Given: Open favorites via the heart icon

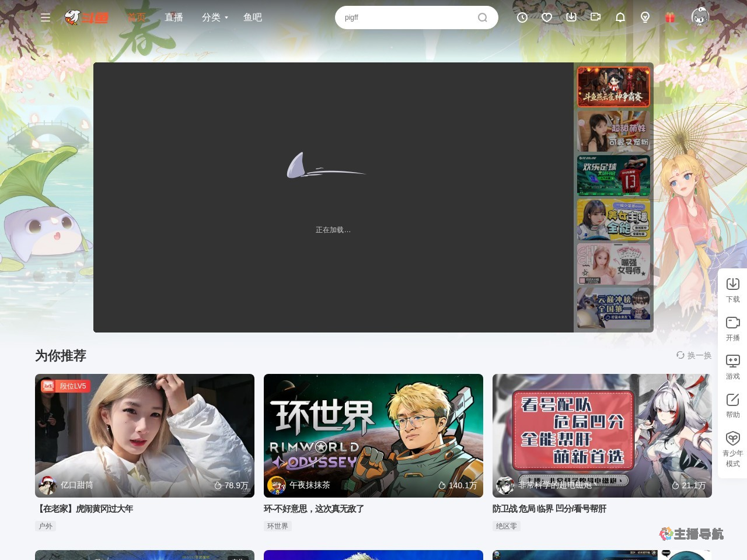Looking at the screenshot, I should point(546,17).
